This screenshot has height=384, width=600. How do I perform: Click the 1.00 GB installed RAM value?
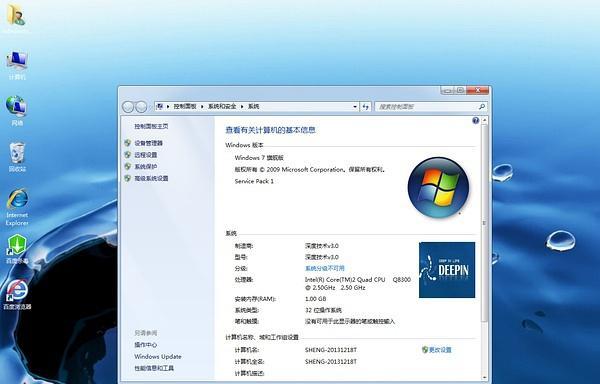click(316, 299)
